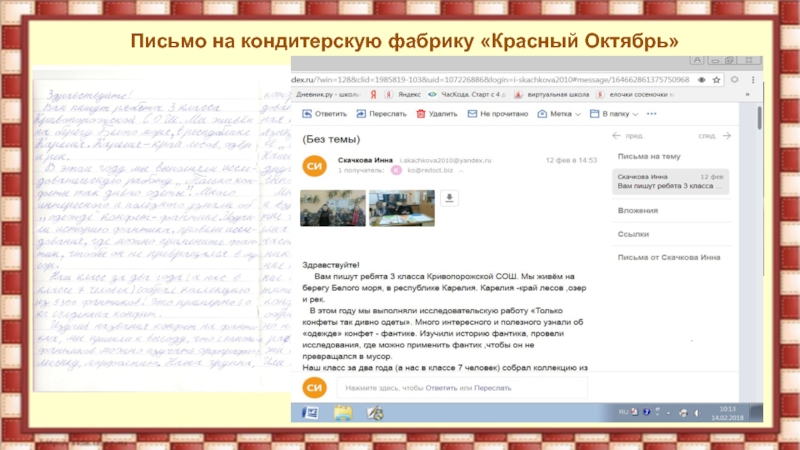Delete the message with Удалить
Image resolution: width=800 pixels, height=450 pixels.
(437, 114)
